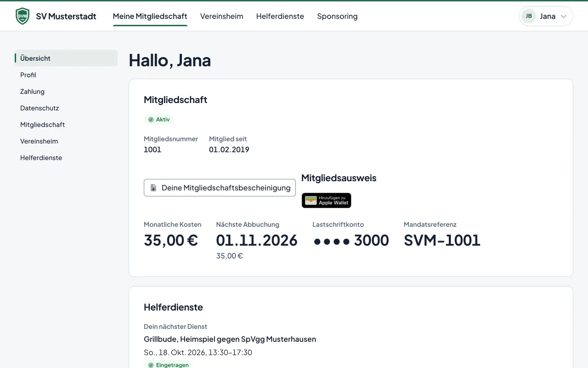
Task: Select Übersicht in the sidebar
Action: [66, 58]
